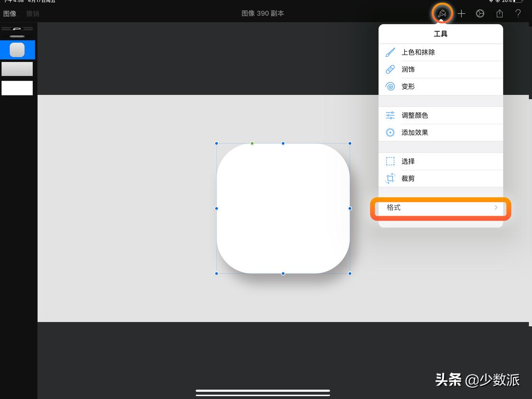The width and height of the screenshot is (532, 399).
Task: Open the 格式 submenu row
Action: tap(441, 208)
